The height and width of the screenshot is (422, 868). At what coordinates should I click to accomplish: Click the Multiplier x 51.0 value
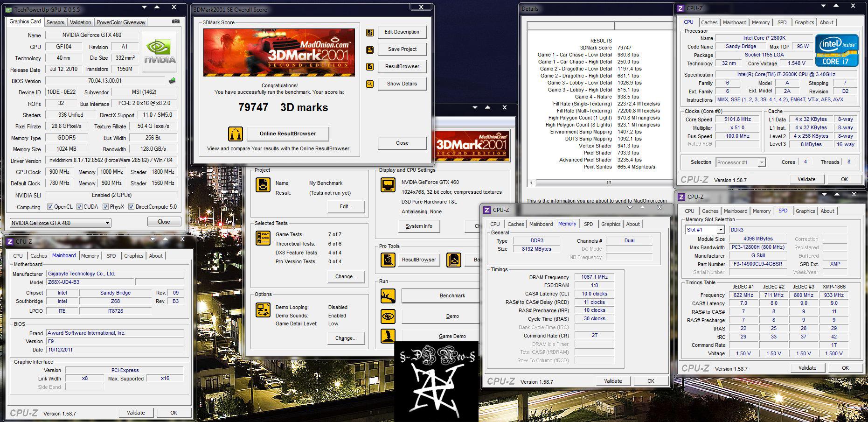pos(738,128)
